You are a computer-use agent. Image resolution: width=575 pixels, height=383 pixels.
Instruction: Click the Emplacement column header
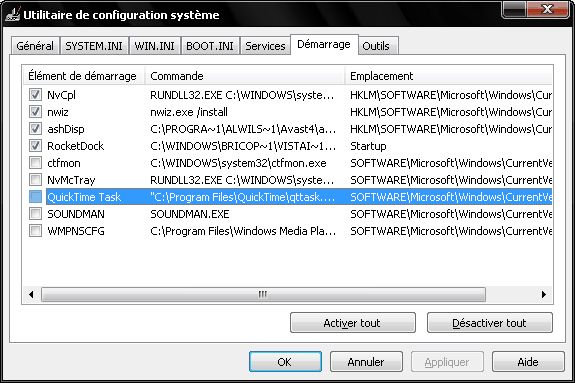pyautogui.click(x=448, y=76)
